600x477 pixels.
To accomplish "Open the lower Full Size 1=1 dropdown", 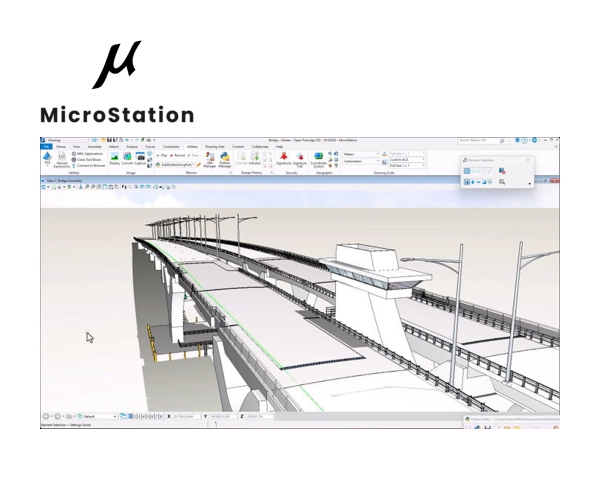I will tap(407, 166).
